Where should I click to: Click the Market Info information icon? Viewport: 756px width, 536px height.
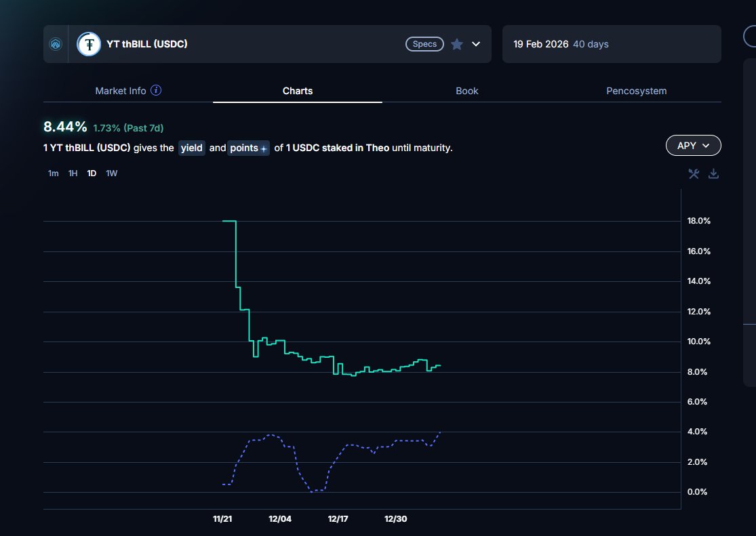[156, 90]
